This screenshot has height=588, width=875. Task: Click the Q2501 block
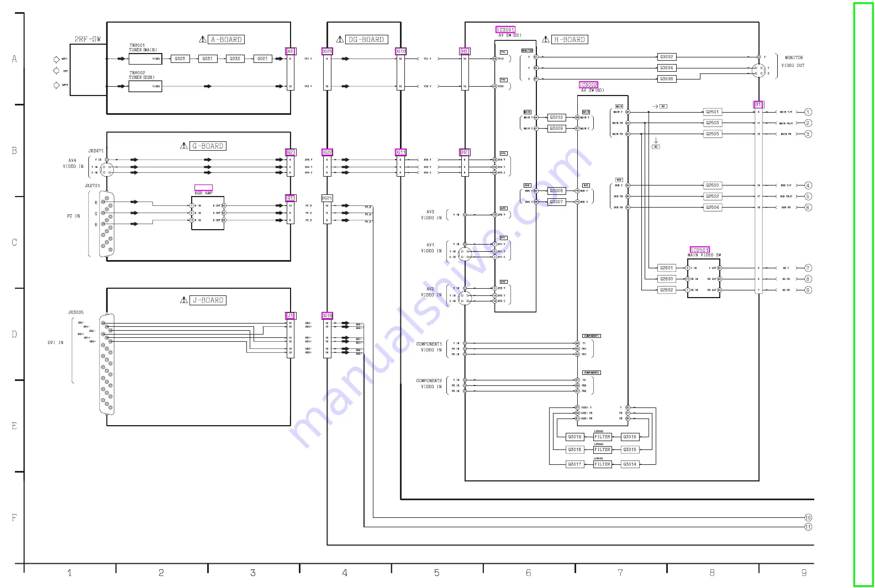tap(713, 112)
